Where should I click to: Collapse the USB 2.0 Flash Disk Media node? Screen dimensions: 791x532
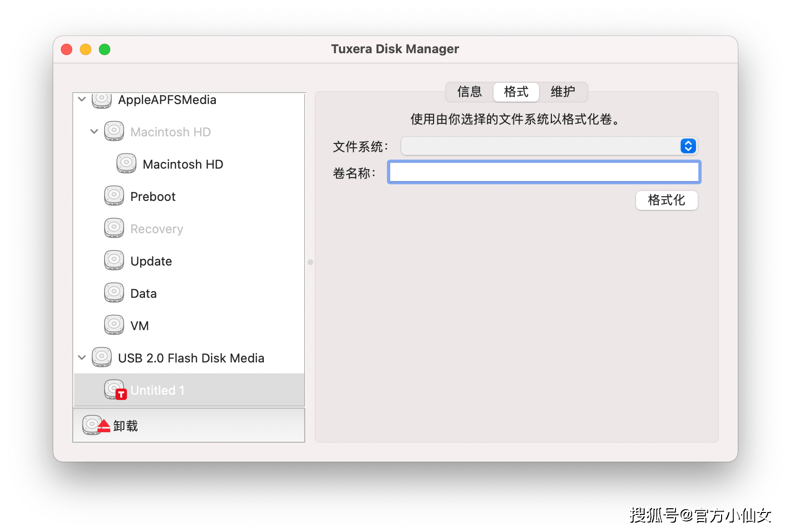(x=82, y=358)
